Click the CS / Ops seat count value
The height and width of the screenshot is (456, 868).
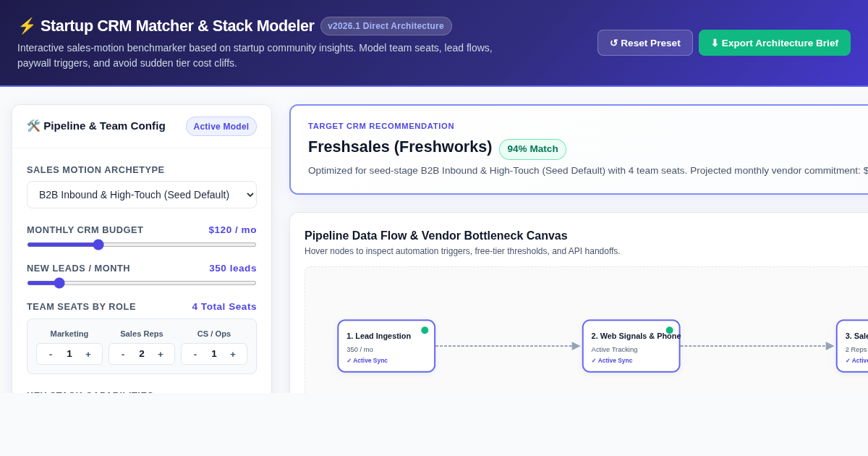point(214,354)
